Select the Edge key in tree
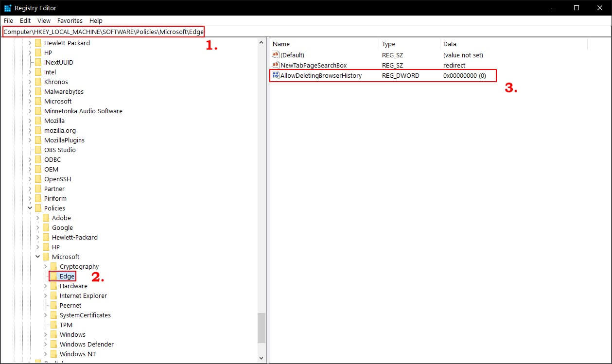 (67, 276)
